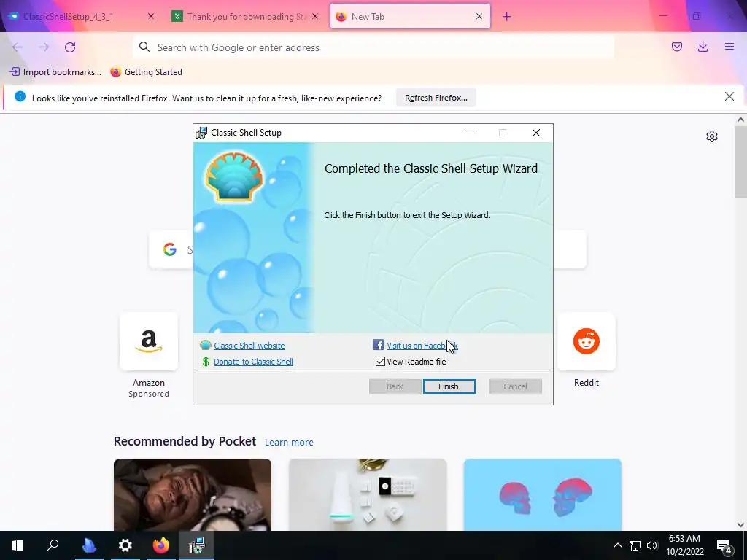Click the green dollar donate icon

click(206, 362)
